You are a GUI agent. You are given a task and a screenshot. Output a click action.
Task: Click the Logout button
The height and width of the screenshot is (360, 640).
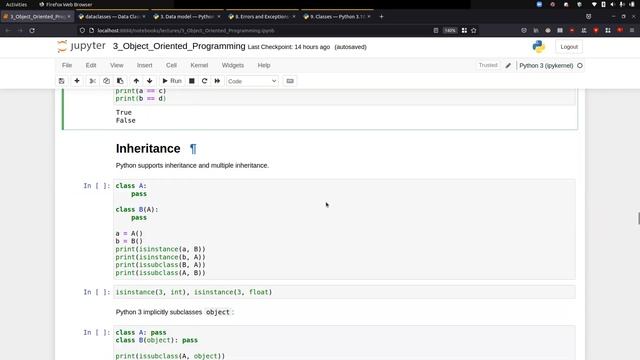569,47
